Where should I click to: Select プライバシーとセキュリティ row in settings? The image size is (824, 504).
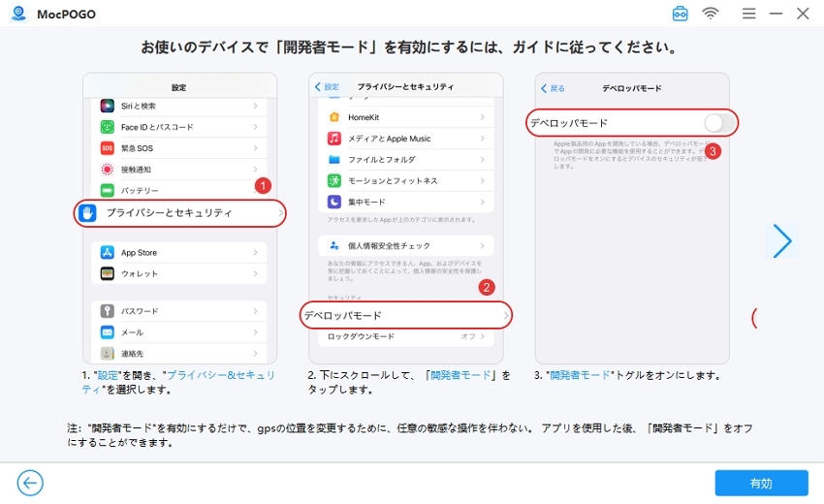coord(179,213)
